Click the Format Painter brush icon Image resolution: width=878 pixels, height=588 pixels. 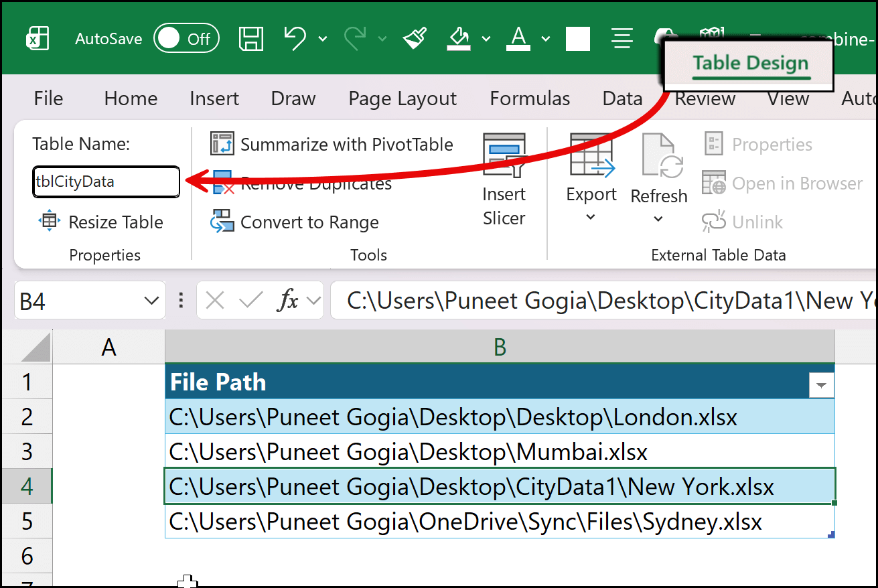click(x=415, y=38)
